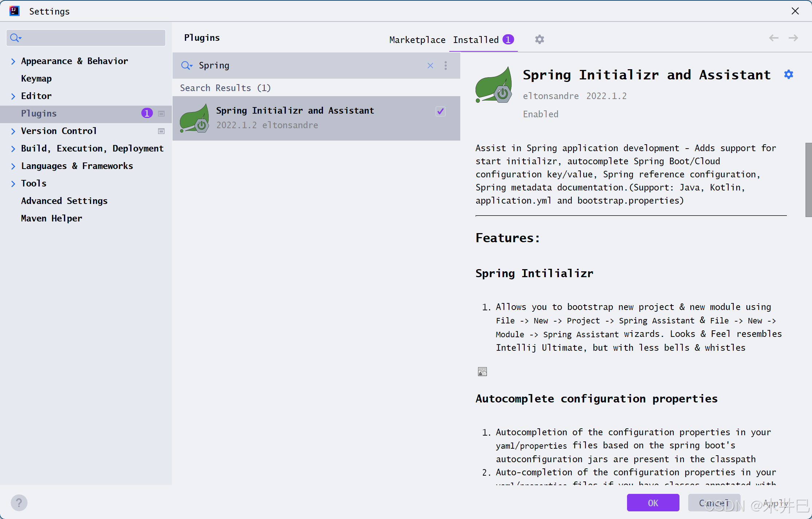Image resolution: width=812 pixels, height=519 pixels.
Task: Click the plugins gear settings icon
Action: click(x=539, y=39)
